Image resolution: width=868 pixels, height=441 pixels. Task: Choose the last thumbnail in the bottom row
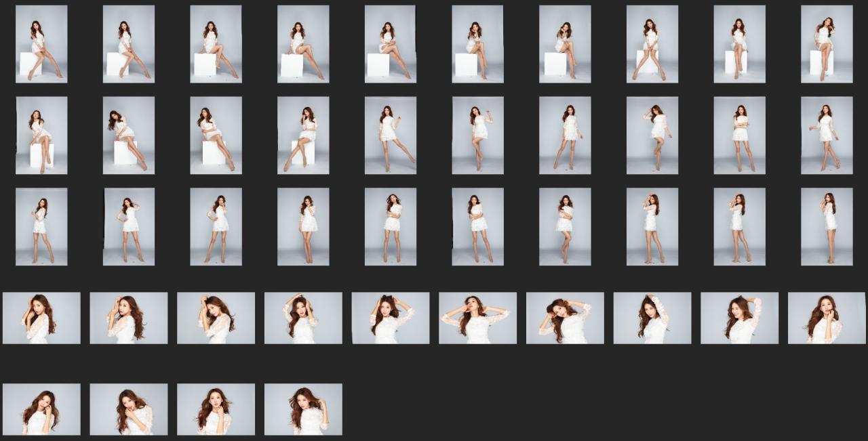[303, 410]
